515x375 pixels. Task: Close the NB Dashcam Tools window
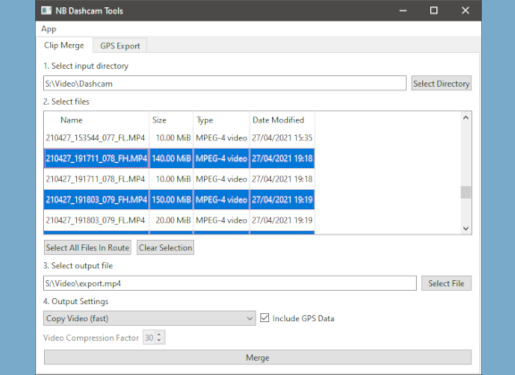pyautogui.click(x=465, y=10)
